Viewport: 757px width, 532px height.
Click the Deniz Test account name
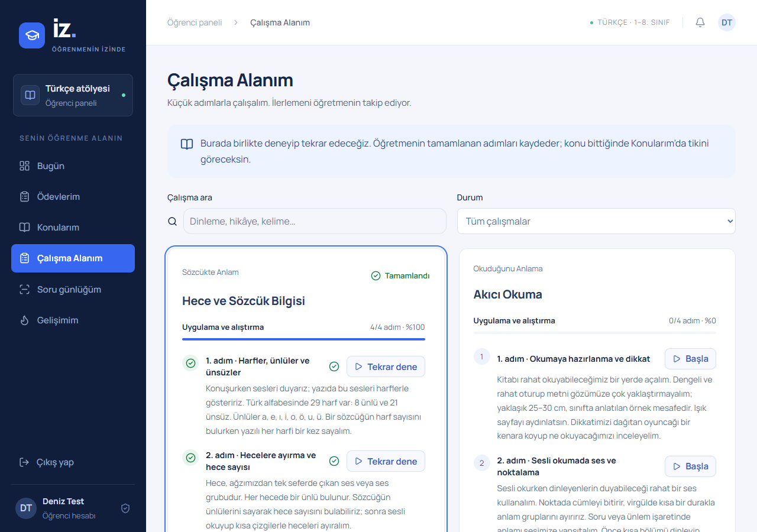coord(63,501)
